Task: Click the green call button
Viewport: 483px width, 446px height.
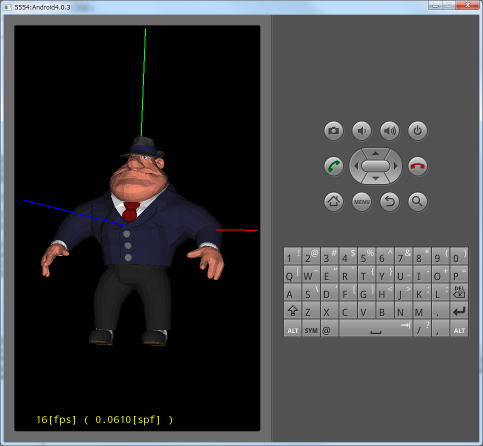Action: [333, 166]
